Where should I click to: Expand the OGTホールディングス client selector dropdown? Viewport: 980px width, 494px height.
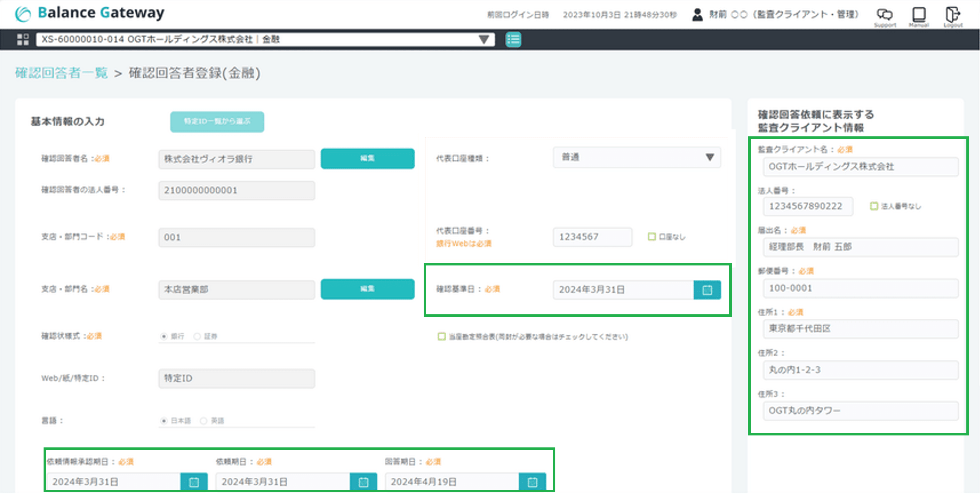click(x=484, y=39)
